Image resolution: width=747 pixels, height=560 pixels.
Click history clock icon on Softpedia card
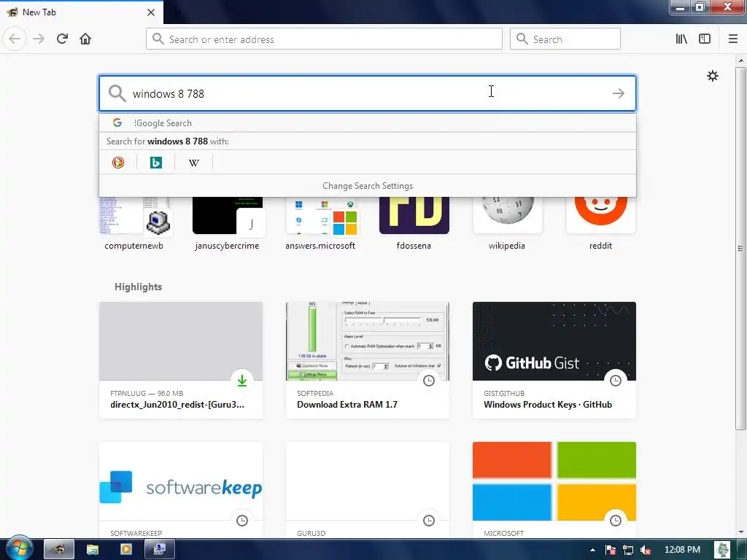pyautogui.click(x=429, y=381)
